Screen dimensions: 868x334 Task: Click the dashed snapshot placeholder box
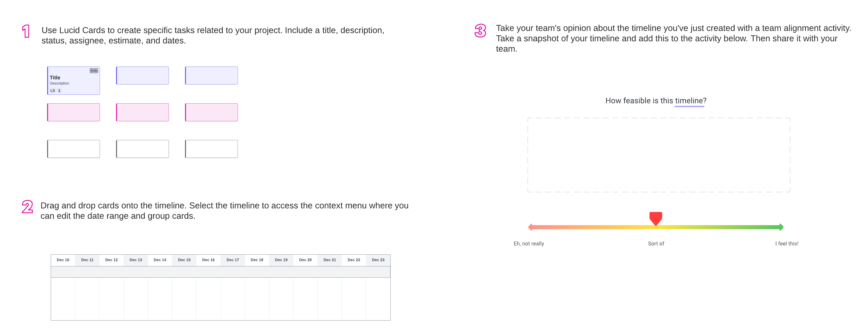point(658,155)
